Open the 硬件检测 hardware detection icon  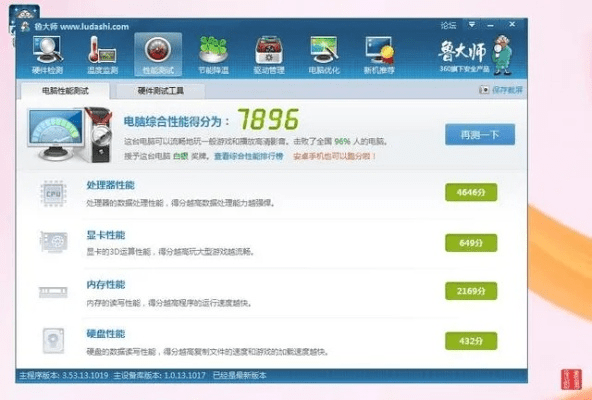(x=47, y=55)
